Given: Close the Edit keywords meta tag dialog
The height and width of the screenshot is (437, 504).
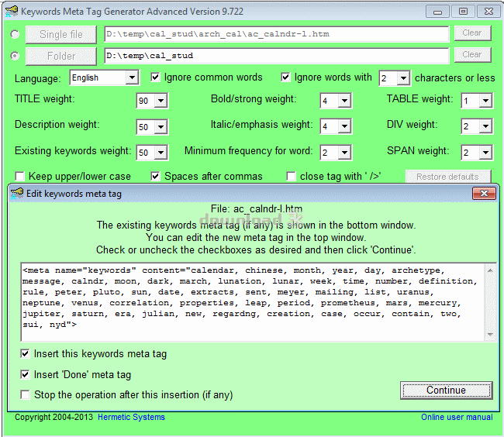Looking at the screenshot, I should tap(484, 193).
